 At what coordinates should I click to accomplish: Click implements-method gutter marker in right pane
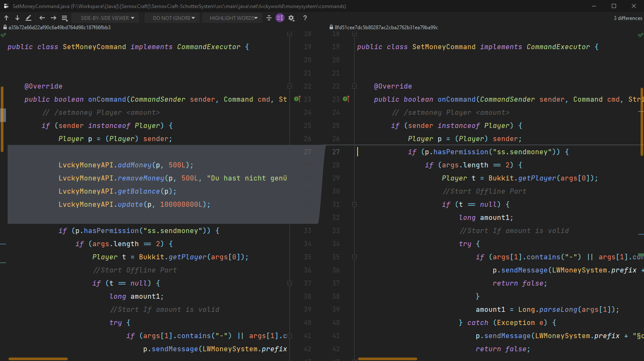[346, 99]
